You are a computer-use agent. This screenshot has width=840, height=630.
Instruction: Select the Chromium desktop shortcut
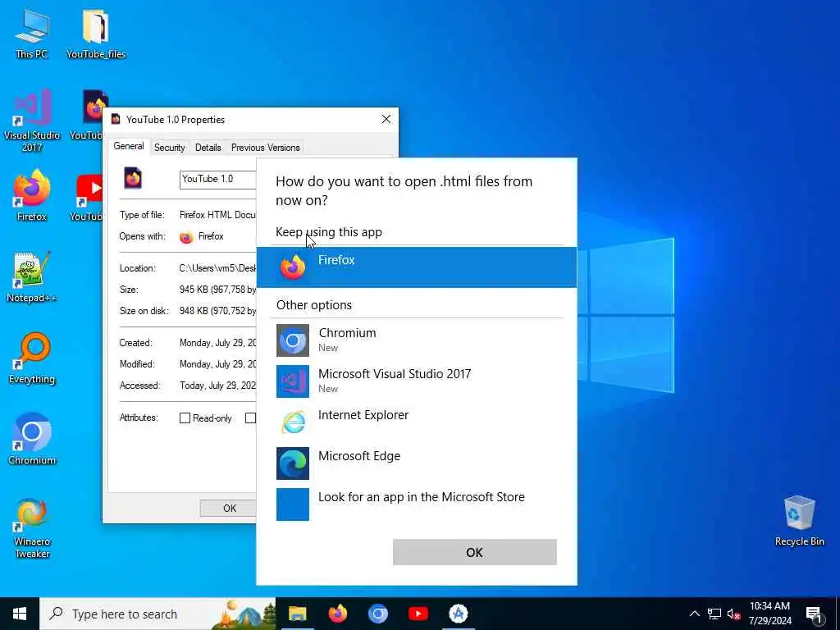pyautogui.click(x=32, y=440)
